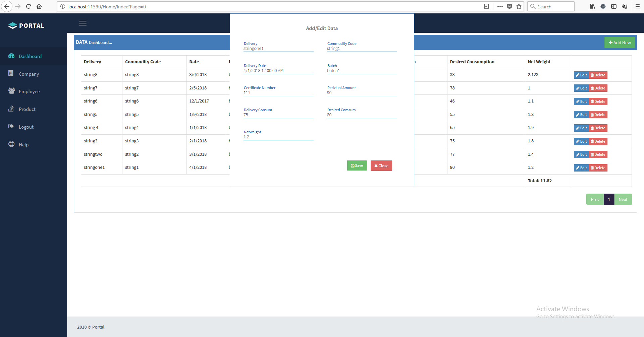Save the Add/Edit Data form
The image size is (644, 337).
[357, 165]
